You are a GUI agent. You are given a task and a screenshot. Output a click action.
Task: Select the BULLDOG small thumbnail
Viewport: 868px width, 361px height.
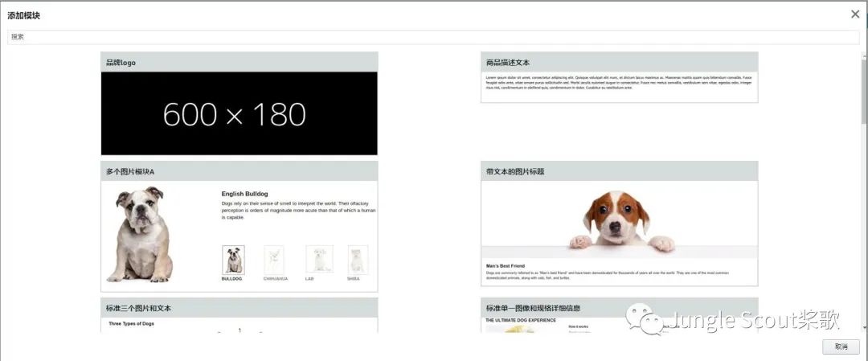233,260
